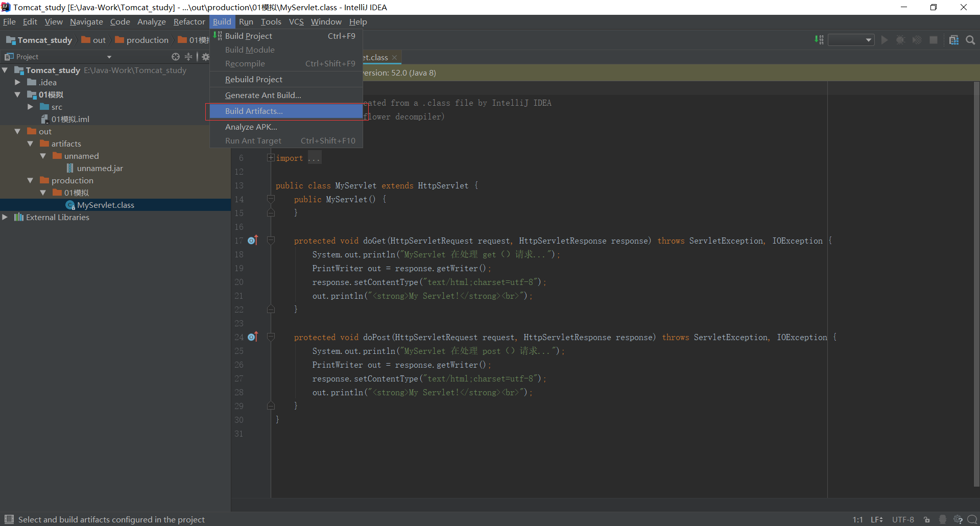Viewport: 980px width, 526px height.
Task: Open the Run menu
Action: pos(246,21)
